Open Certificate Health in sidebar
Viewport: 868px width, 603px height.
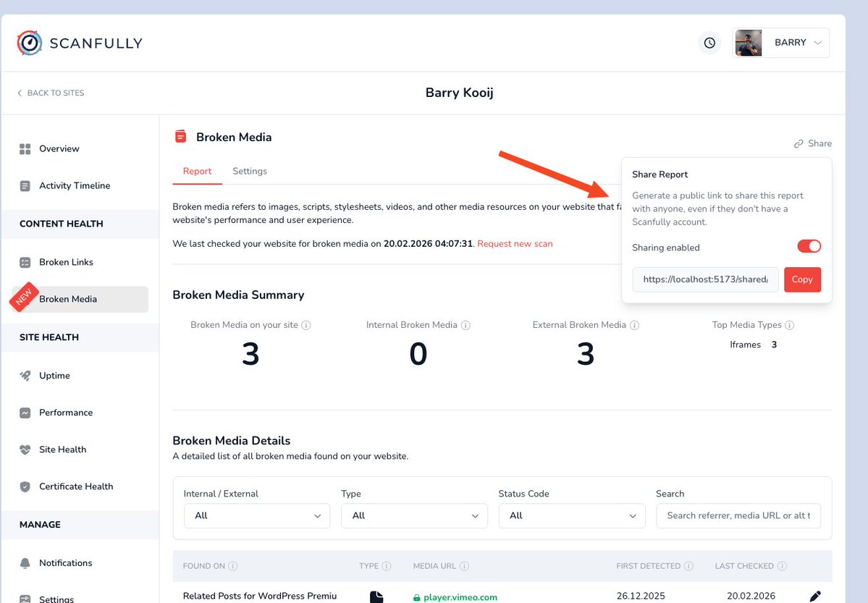point(76,486)
